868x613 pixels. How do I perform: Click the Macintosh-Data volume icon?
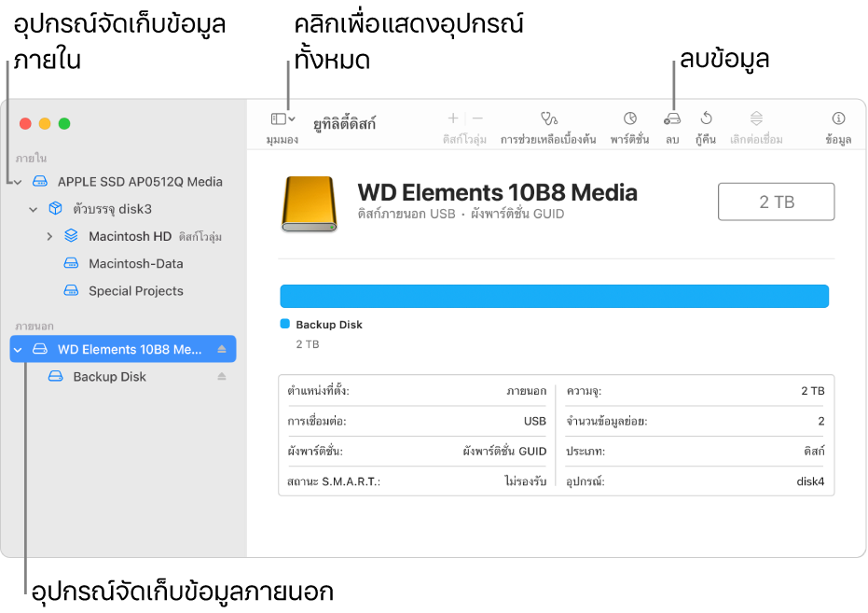[71, 263]
